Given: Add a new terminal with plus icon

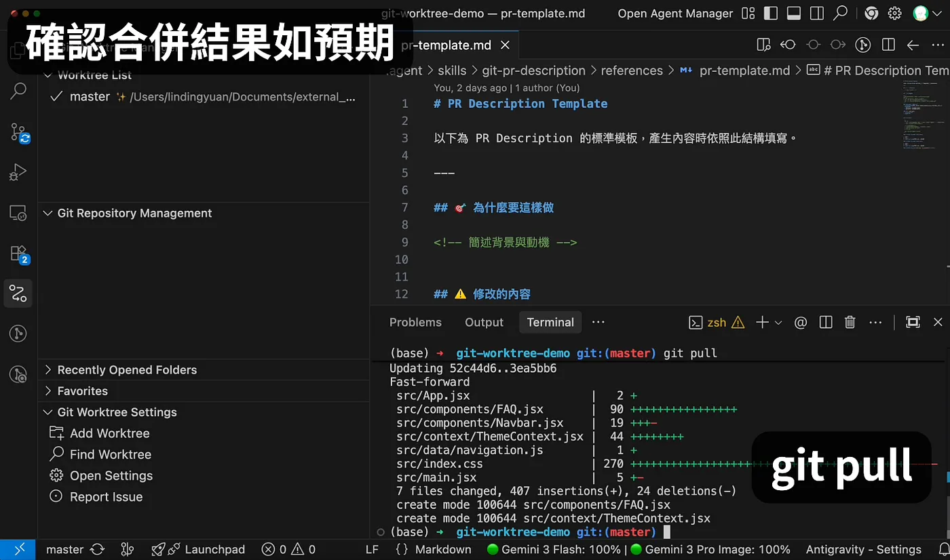Looking at the screenshot, I should pos(762,322).
